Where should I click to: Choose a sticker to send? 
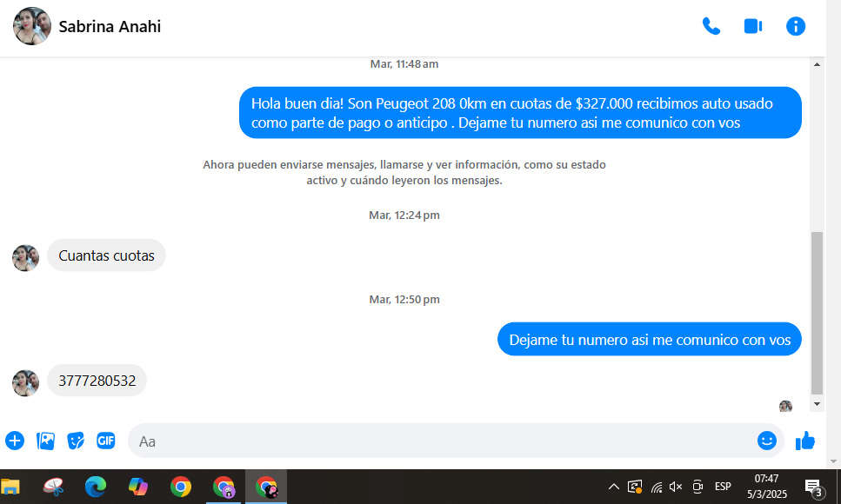coord(76,441)
